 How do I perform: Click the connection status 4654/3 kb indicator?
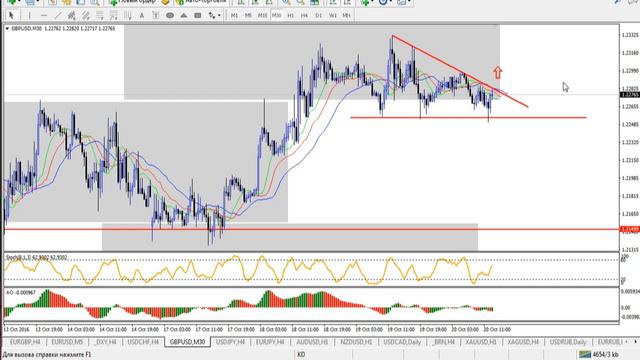coord(599,354)
